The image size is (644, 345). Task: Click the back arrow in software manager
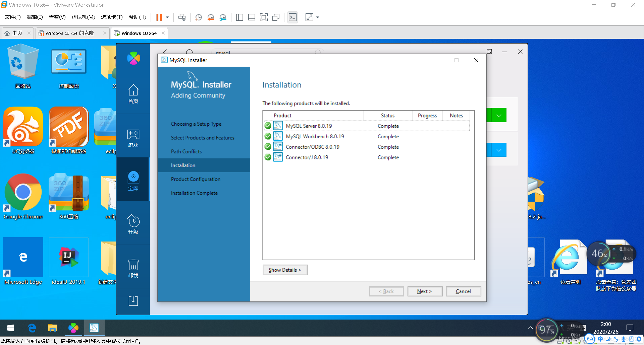tap(165, 52)
